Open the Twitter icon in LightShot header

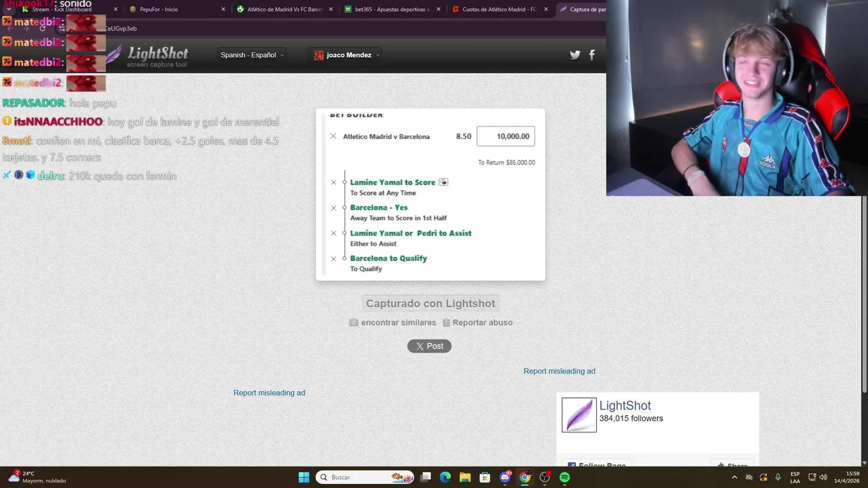point(575,55)
